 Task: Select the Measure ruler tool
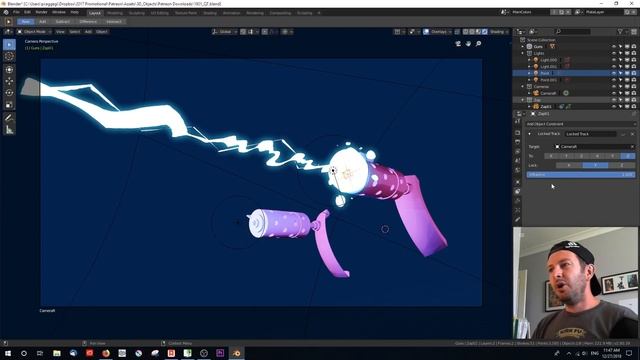pyautogui.click(x=9, y=130)
